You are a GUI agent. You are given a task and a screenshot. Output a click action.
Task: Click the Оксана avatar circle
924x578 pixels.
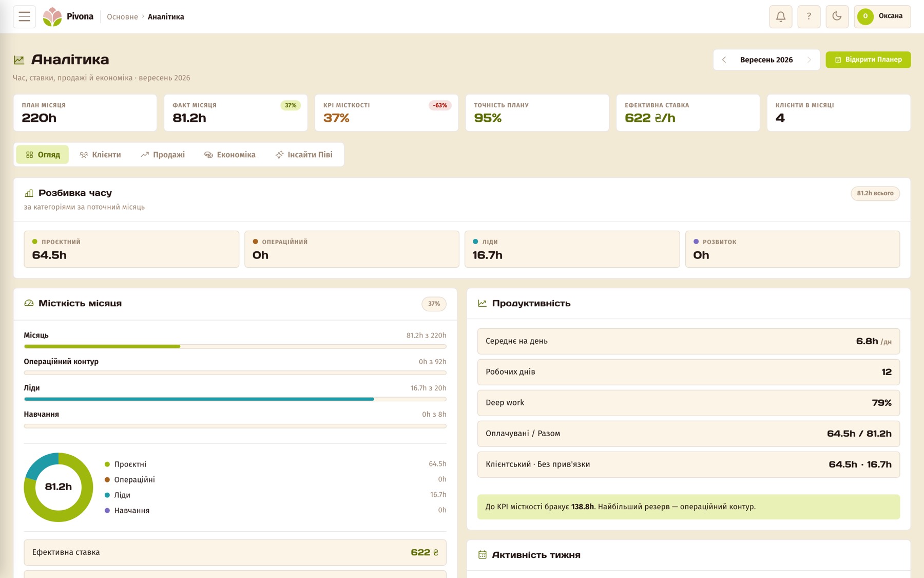click(865, 16)
